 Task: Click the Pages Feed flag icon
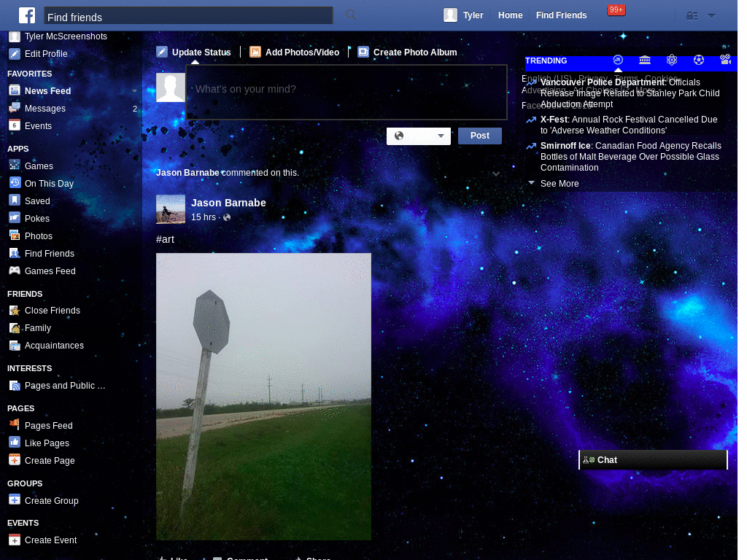point(15,425)
